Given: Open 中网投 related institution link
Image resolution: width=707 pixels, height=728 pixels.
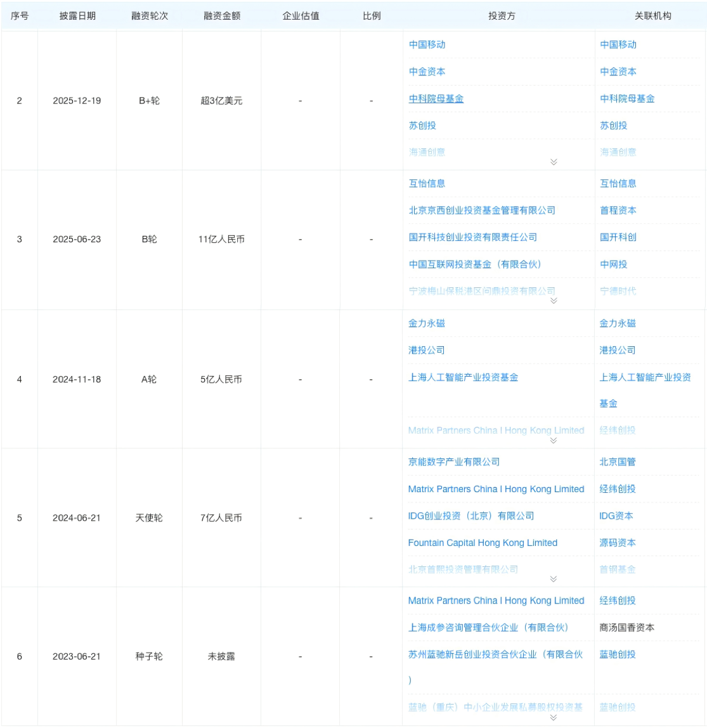Looking at the screenshot, I should coord(614,264).
